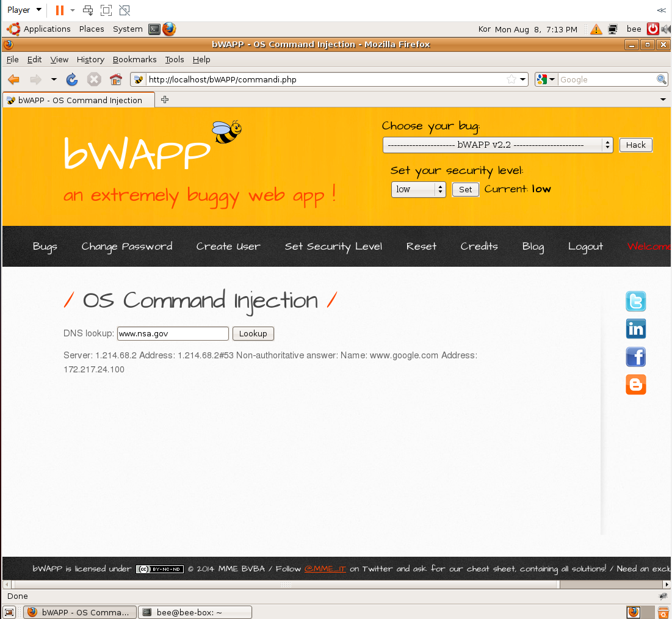672x619 pixels.
Task: Follow the @MME_IT Twitter link
Action: click(325, 569)
